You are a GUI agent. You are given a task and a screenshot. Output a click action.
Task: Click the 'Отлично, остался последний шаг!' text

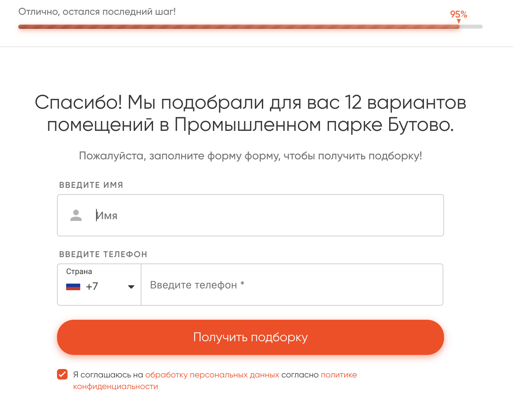97,12
